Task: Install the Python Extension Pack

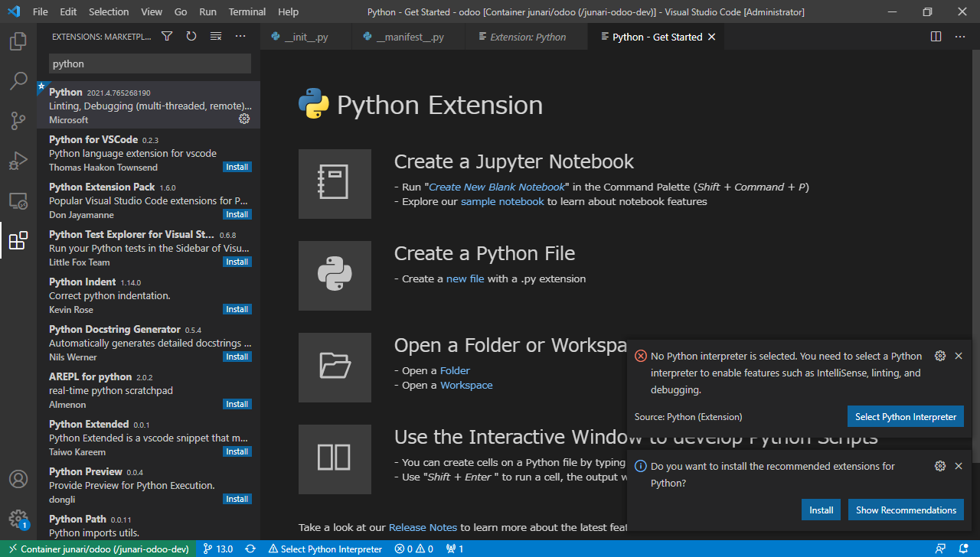Action: pos(237,214)
